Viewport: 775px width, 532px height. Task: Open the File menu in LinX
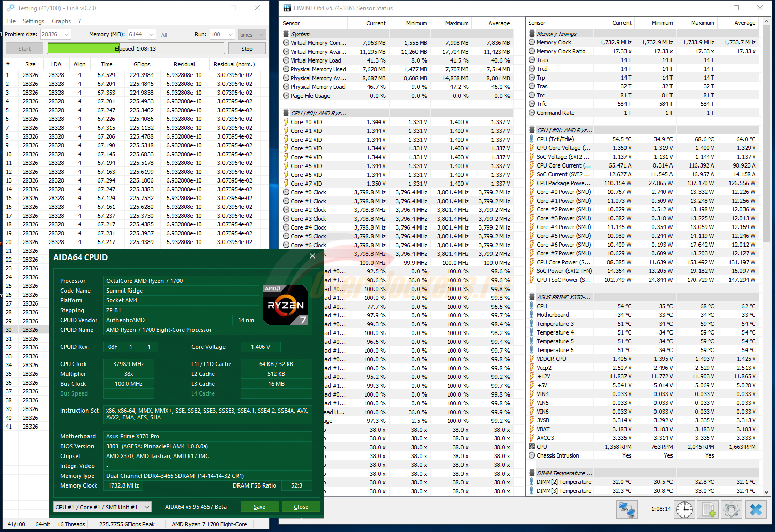pos(11,21)
